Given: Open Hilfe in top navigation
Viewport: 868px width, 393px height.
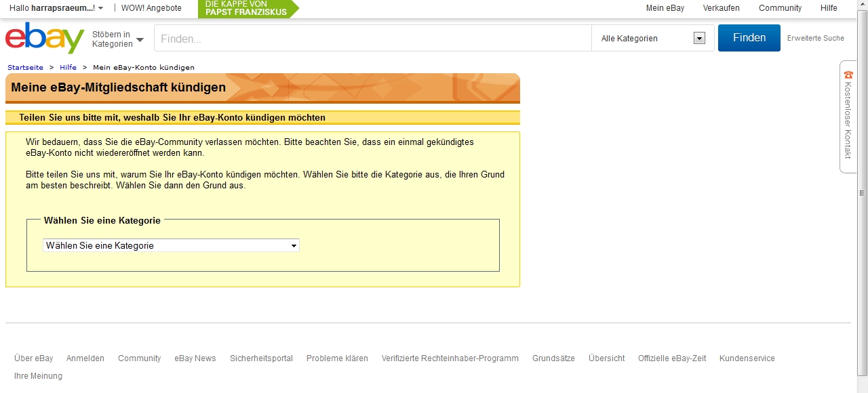Looking at the screenshot, I should [x=829, y=8].
